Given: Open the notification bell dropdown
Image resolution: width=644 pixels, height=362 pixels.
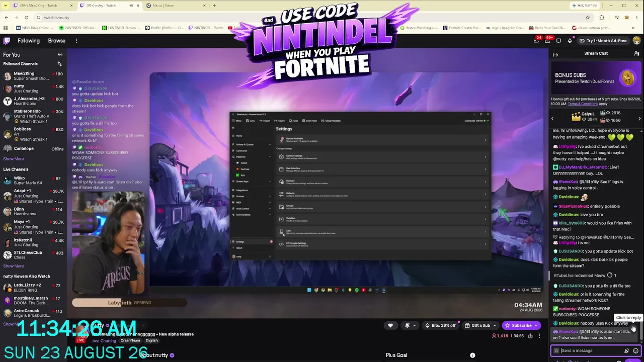Looking at the screenshot, I should 410,325.
